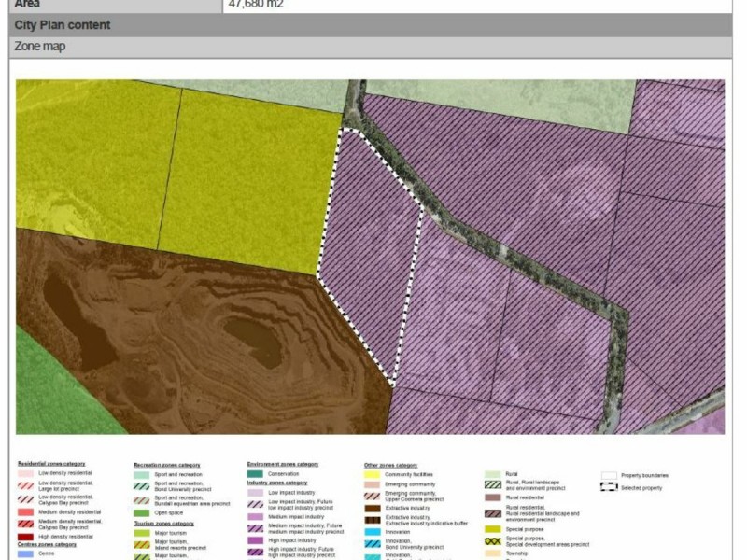Click the Medium impact industry future precinct icon
Screen dimensions: 747x560
pos(255,528)
